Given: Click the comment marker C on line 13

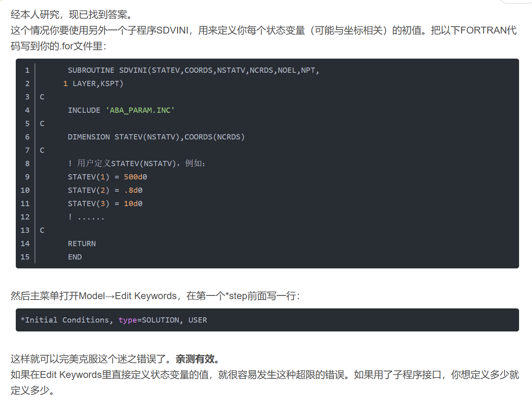Looking at the screenshot, I should tap(42, 230).
